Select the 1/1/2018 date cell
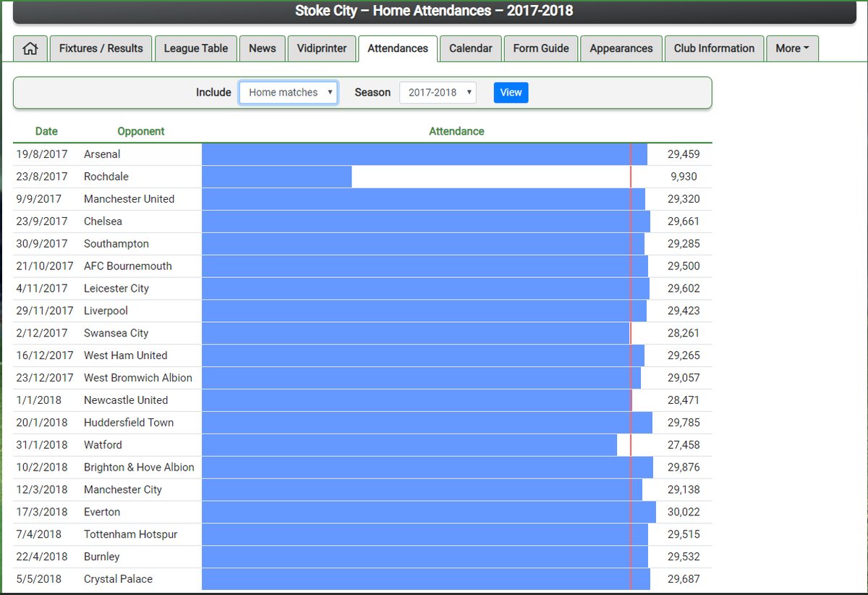The width and height of the screenshot is (868, 595). point(39,400)
